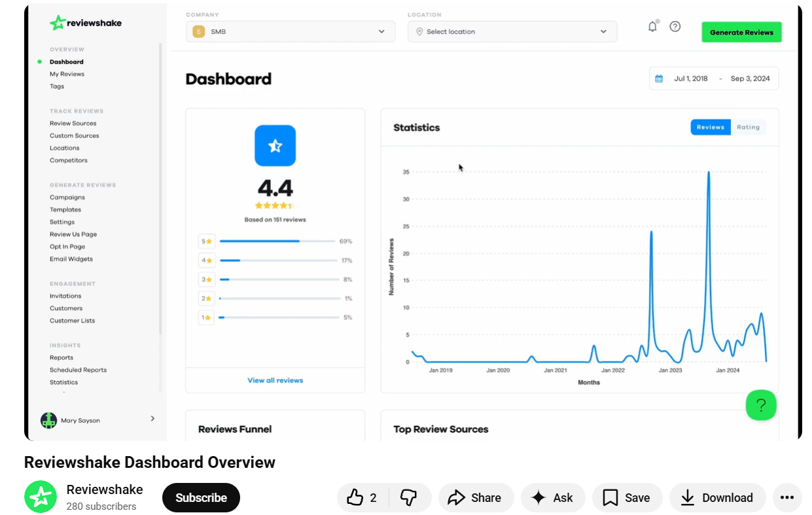Click the Ask button
812x515 pixels.
pyautogui.click(x=553, y=498)
